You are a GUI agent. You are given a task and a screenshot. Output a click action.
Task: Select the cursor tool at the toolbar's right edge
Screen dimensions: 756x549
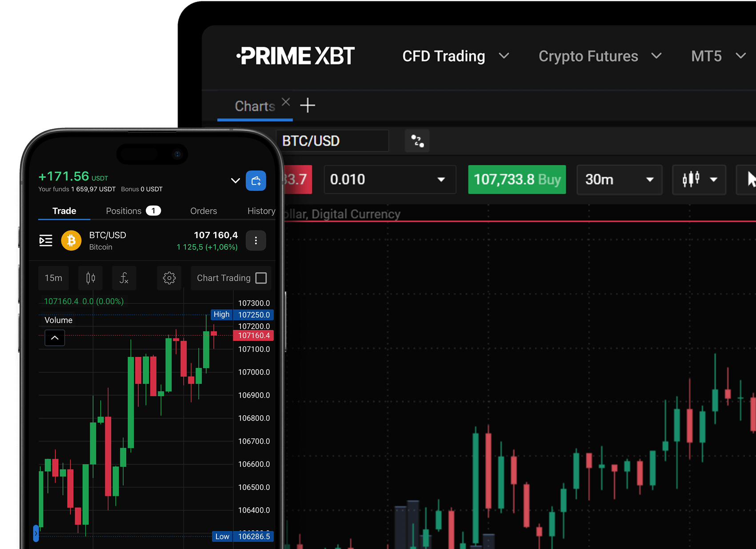coord(750,180)
